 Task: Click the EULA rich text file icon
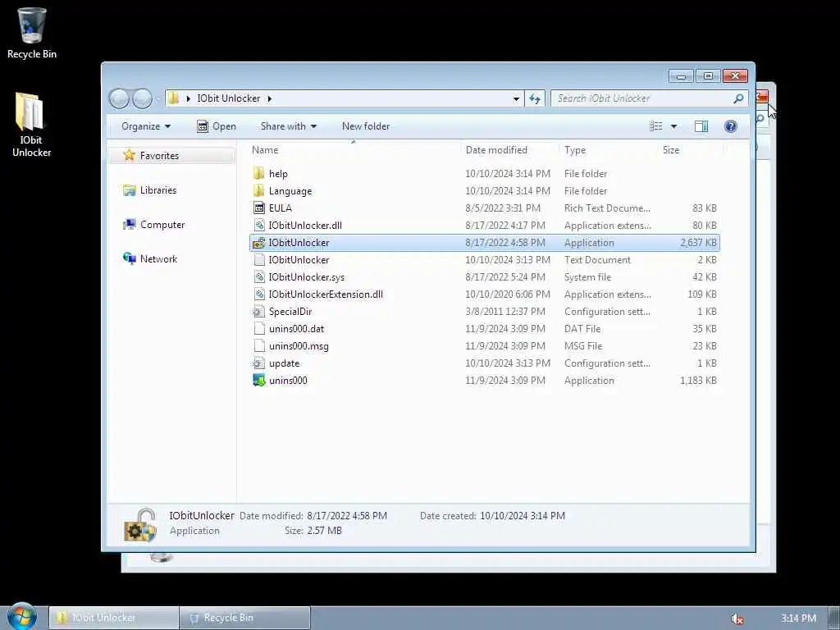(x=258, y=208)
